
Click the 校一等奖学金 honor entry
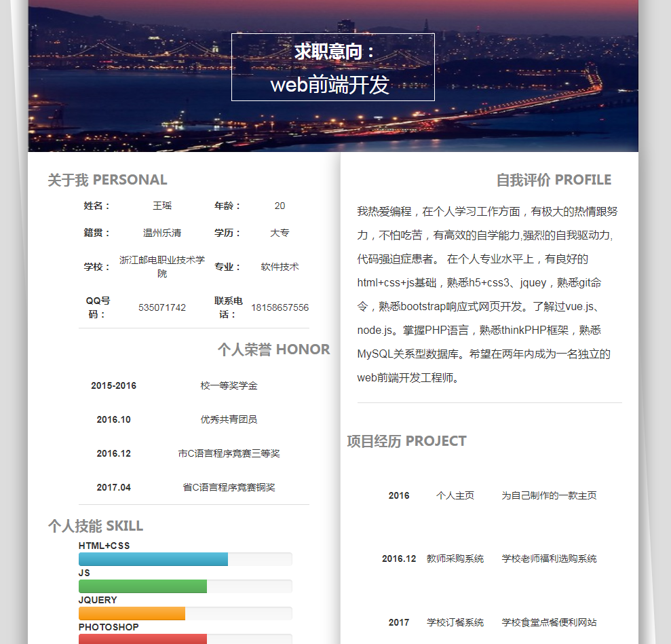pos(229,385)
